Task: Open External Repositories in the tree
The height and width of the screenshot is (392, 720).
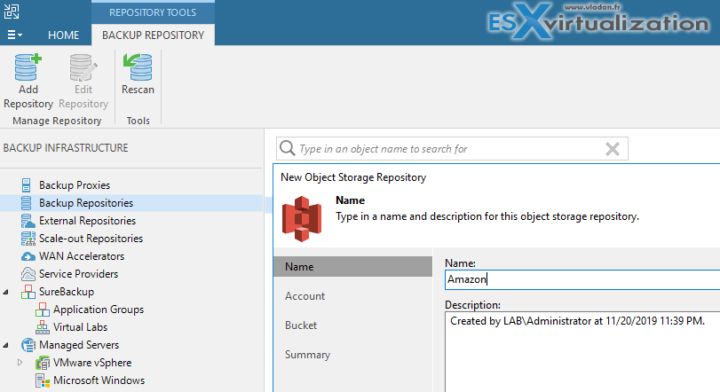Action: (87, 221)
